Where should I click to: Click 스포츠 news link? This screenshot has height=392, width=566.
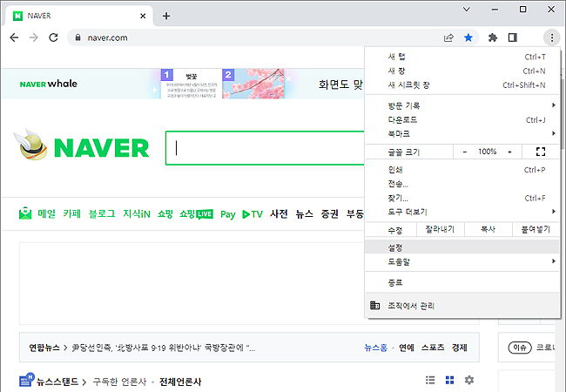[433, 348]
